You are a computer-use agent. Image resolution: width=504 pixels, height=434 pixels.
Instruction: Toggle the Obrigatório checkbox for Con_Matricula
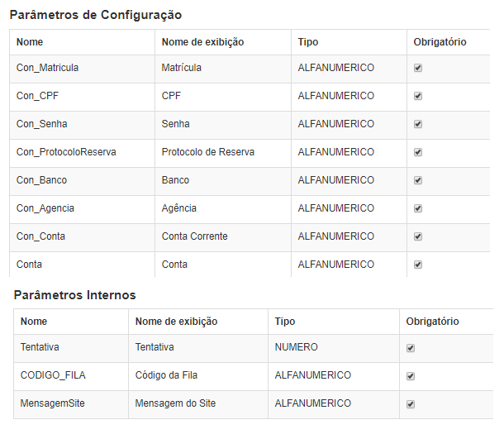click(418, 68)
